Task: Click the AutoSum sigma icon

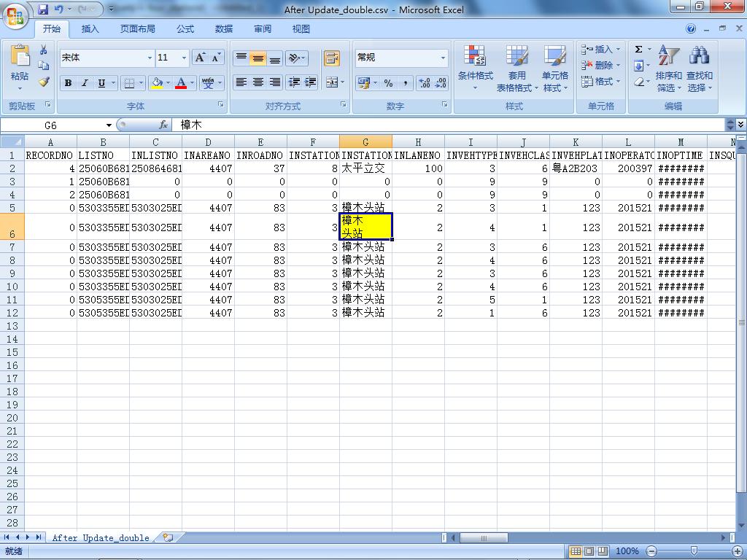Action: click(638, 50)
